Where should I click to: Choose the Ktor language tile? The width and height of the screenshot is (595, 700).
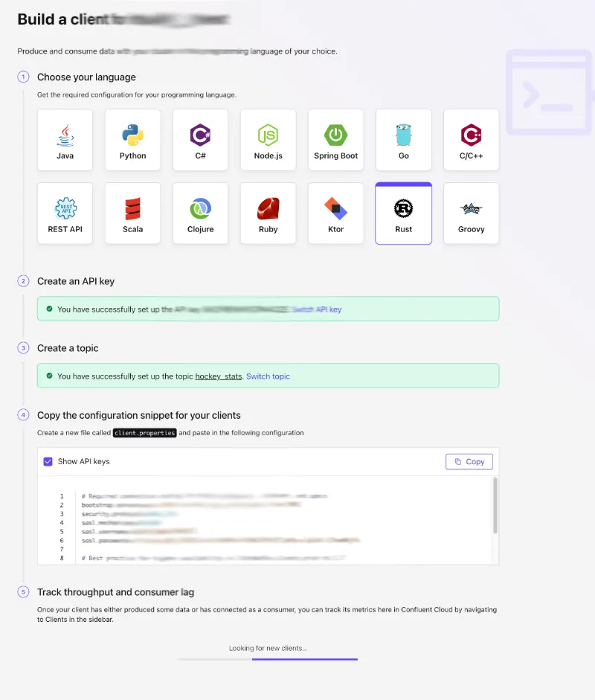click(x=335, y=213)
